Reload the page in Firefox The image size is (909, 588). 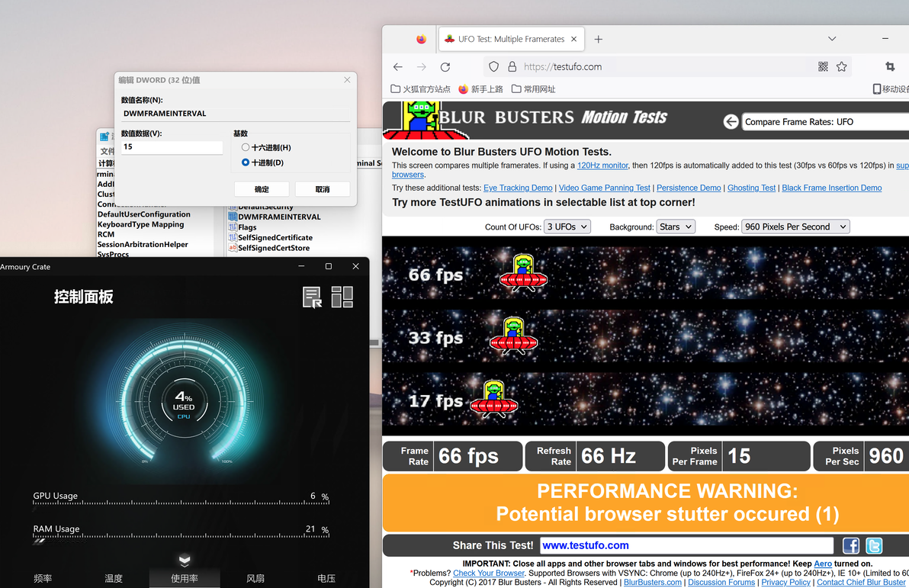[x=445, y=66]
